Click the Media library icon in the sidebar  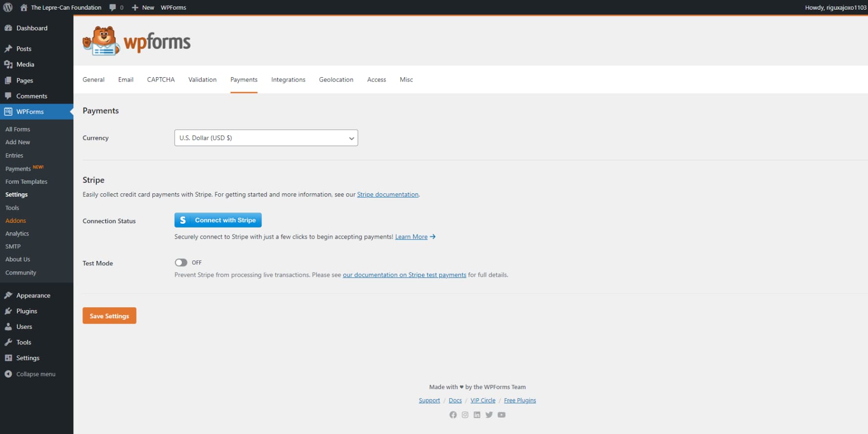(9, 64)
